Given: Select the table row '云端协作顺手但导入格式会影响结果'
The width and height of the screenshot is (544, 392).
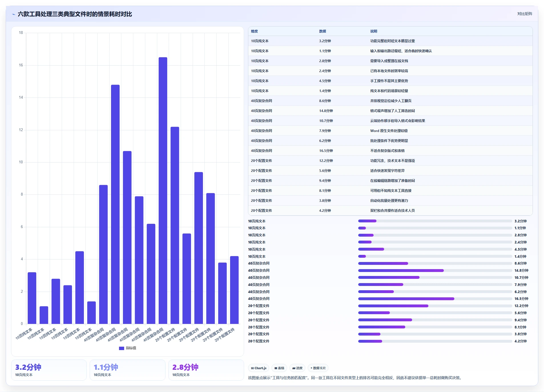Looking at the screenshot, I should click(390, 121).
